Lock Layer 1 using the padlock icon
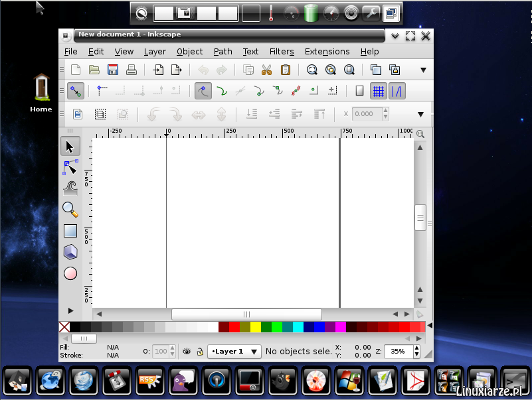 tap(201, 352)
